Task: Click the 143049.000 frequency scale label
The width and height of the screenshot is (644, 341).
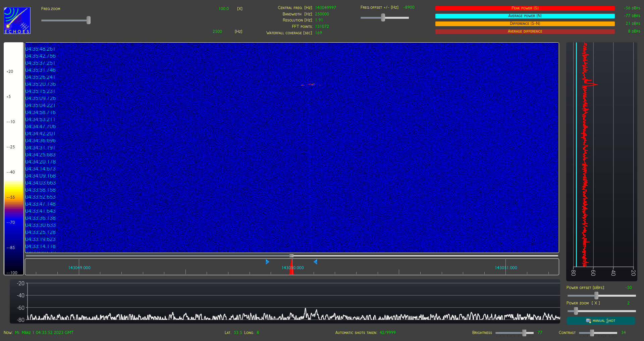Action: [x=79, y=268]
